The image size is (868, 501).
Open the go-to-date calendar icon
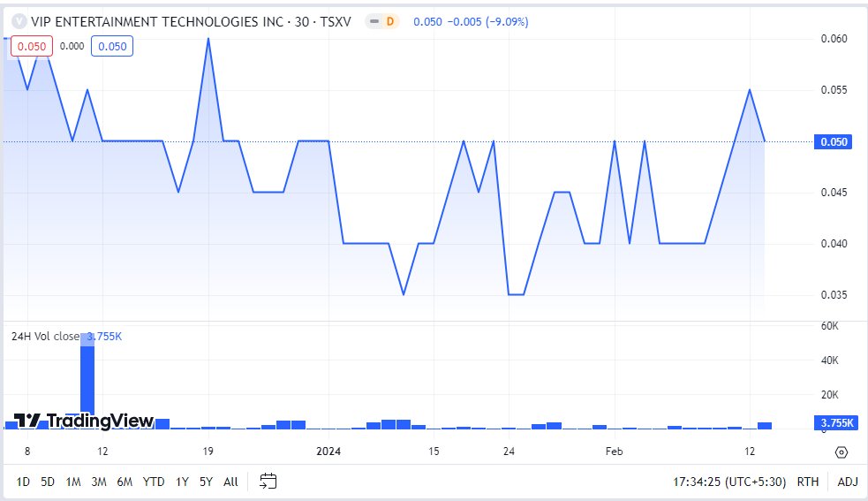tap(268, 481)
